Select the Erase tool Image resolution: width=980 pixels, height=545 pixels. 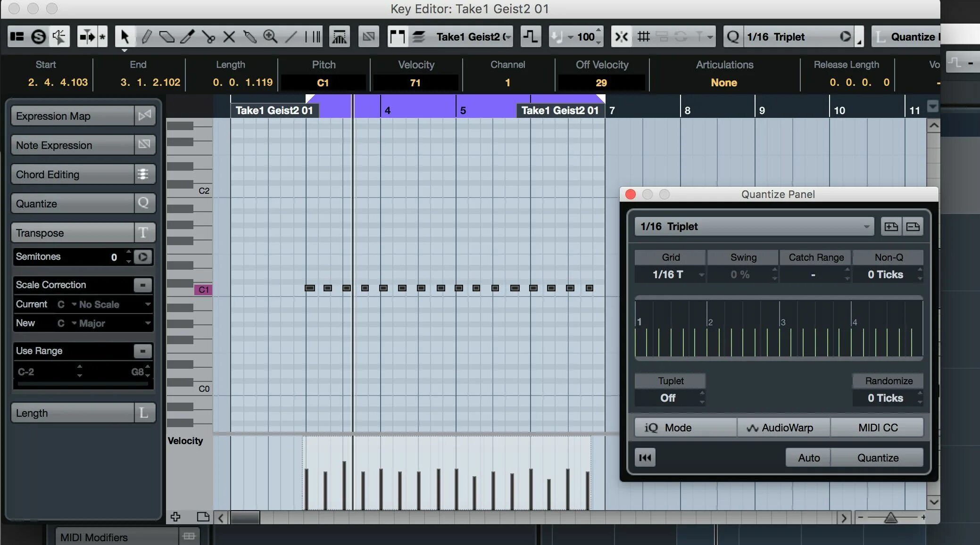166,36
